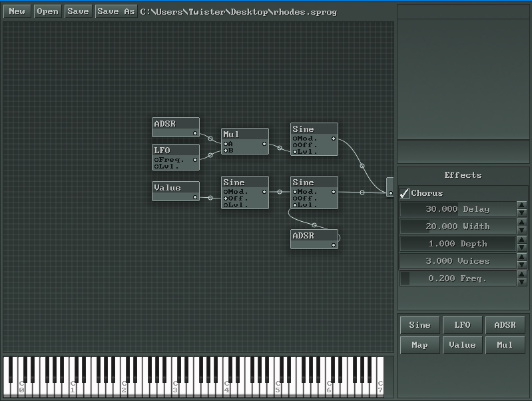
Task: Select the LFO node's Freq. input port
Action: [x=156, y=160]
